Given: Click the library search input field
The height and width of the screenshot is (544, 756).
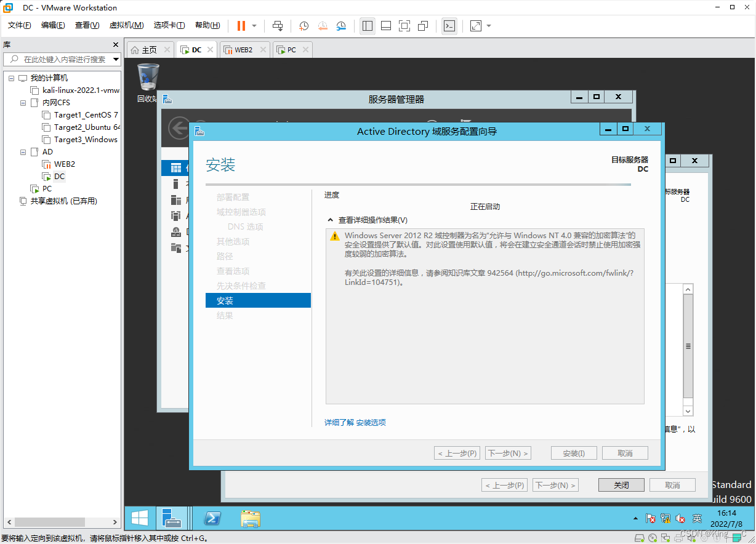Looking at the screenshot, I should coord(62,59).
